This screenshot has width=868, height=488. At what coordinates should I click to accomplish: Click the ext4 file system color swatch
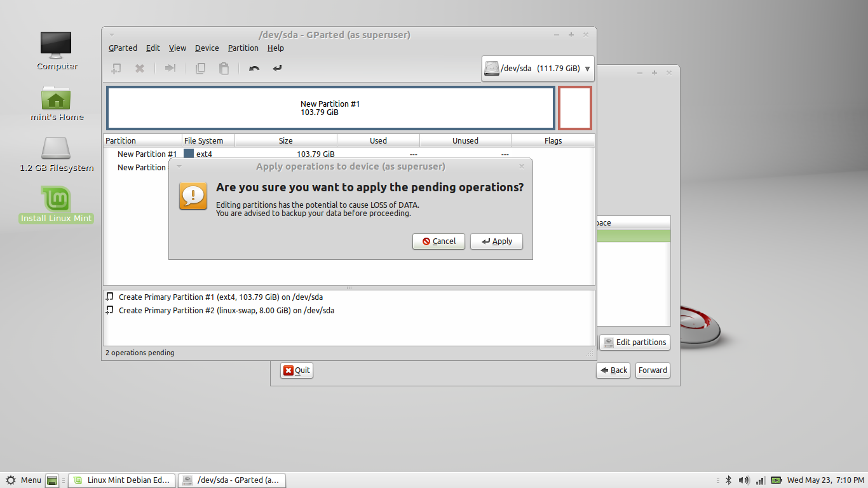[189, 154]
